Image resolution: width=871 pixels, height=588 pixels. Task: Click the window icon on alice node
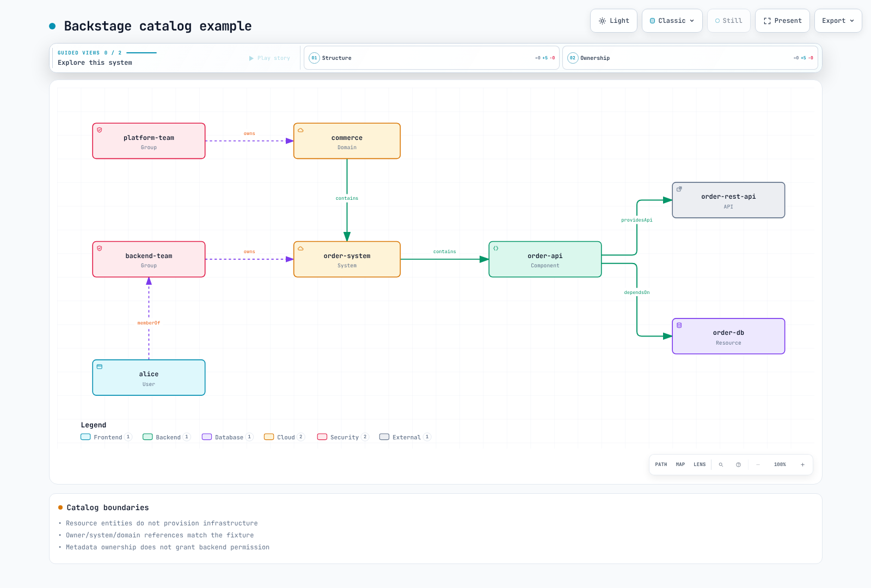pyautogui.click(x=100, y=366)
